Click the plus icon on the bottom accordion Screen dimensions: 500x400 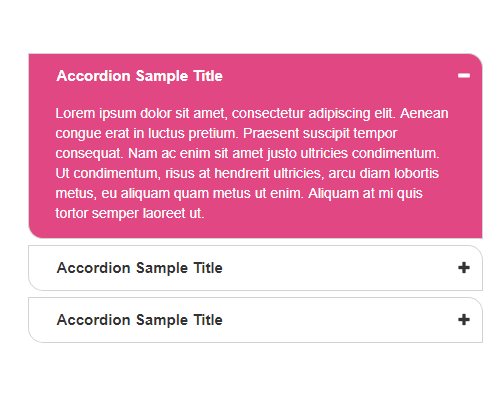pos(464,320)
